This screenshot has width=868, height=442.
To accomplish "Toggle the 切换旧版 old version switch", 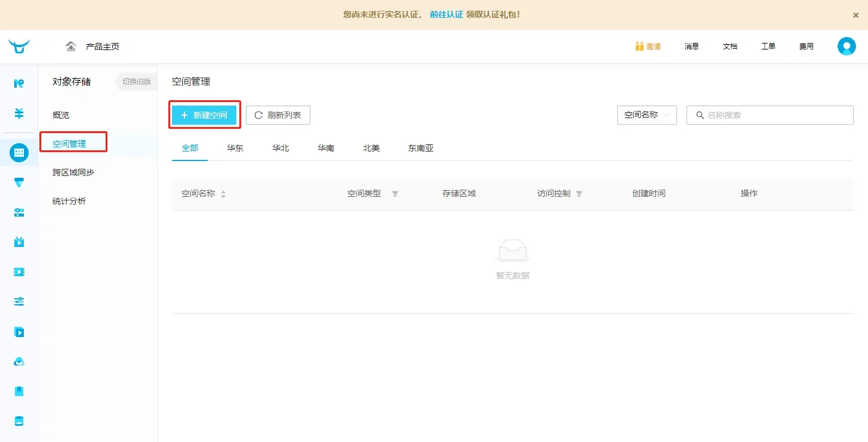I will (x=137, y=82).
